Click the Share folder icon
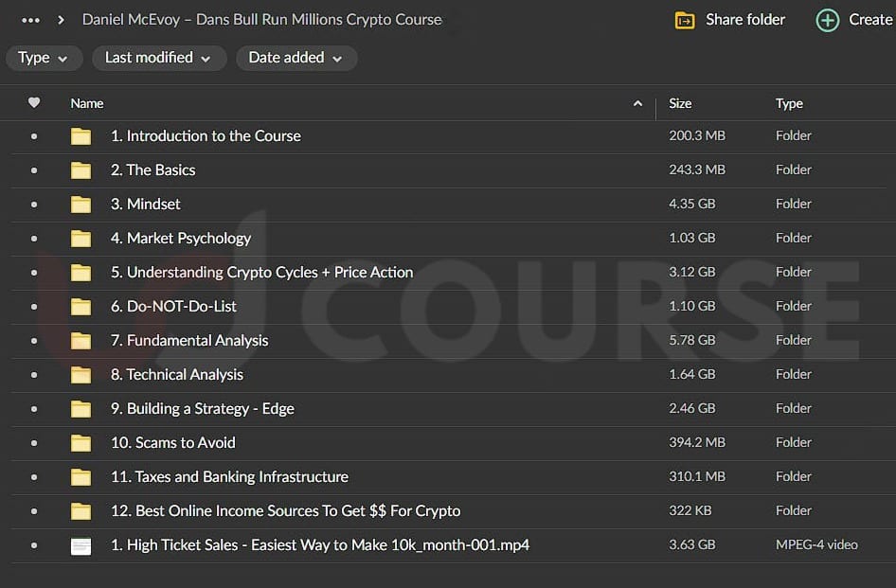The height and width of the screenshot is (588, 896). [x=684, y=20]
